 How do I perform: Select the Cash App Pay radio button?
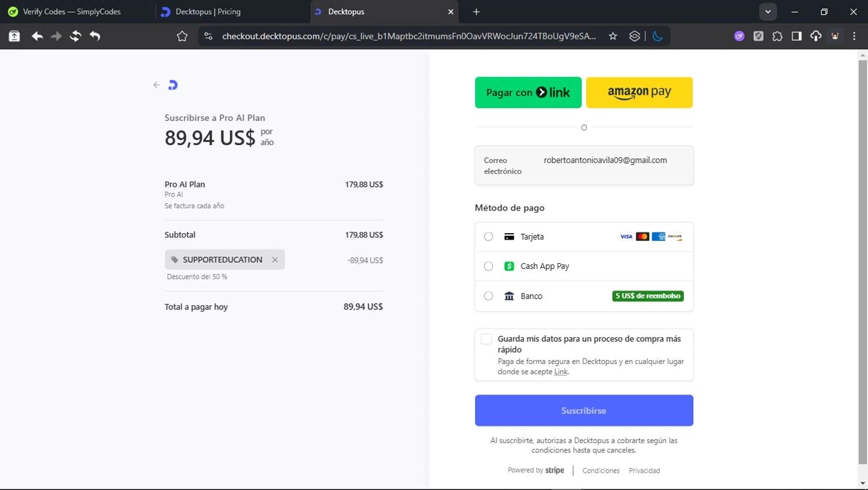tap(488, 266)
